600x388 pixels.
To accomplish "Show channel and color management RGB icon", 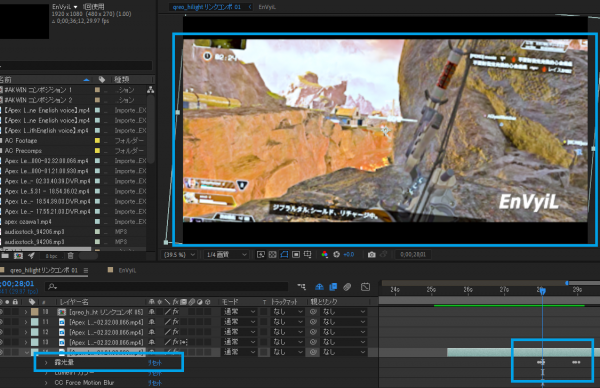I will [324, 254].
